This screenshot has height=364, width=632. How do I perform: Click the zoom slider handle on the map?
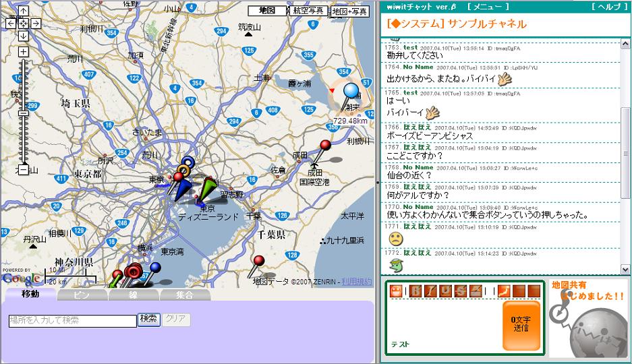24,113
